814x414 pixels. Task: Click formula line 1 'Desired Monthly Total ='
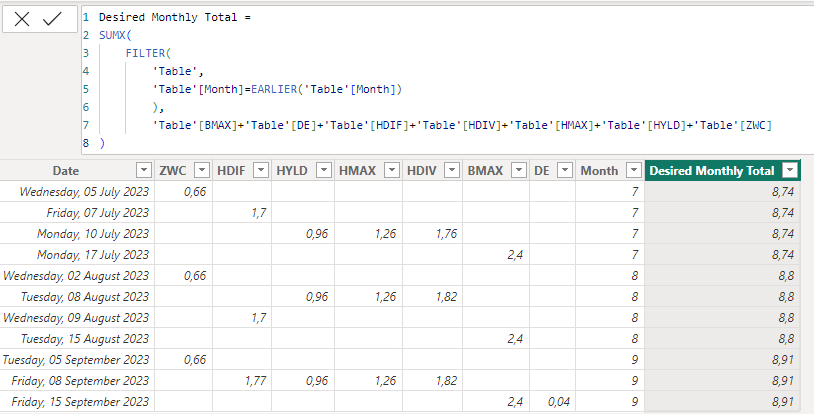pyautogui.click(x=175, y=17)
